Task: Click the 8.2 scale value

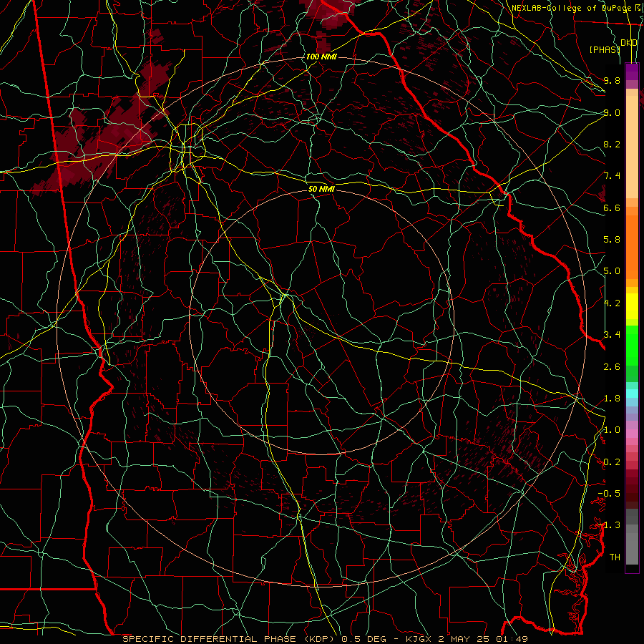Action: 612,144
